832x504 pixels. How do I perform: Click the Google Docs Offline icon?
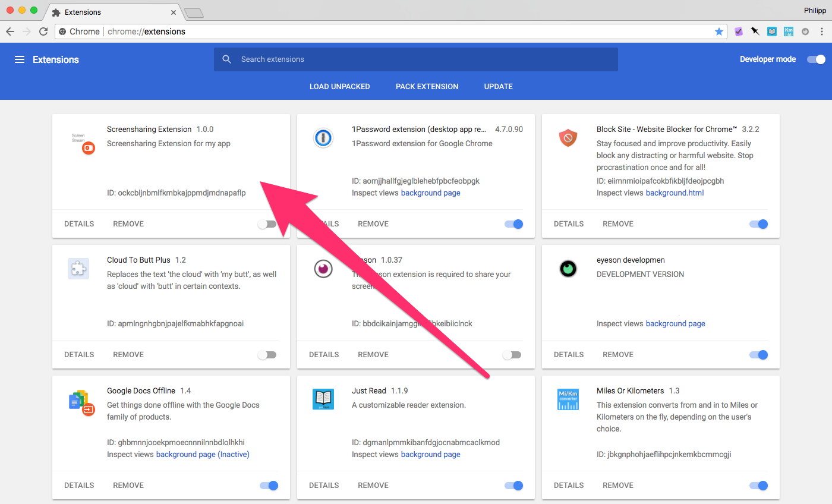[81, 402]
